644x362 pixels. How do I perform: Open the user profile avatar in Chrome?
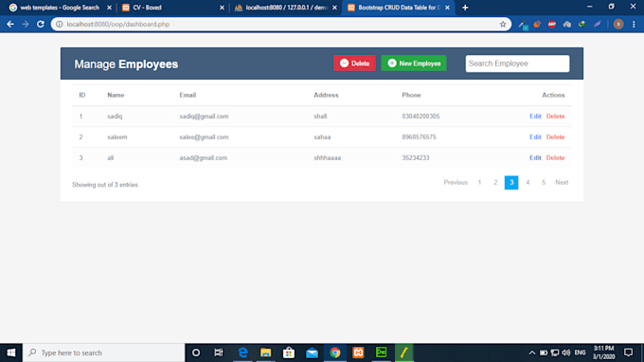pos(618,25)
